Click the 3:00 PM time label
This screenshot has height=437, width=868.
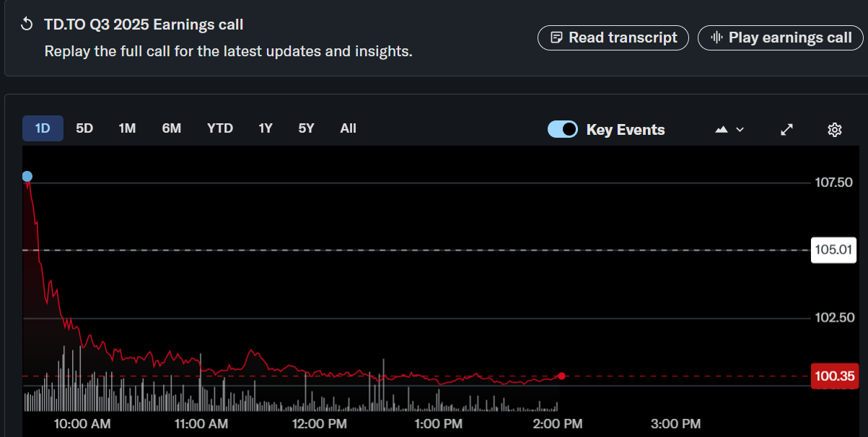[676, 423]
